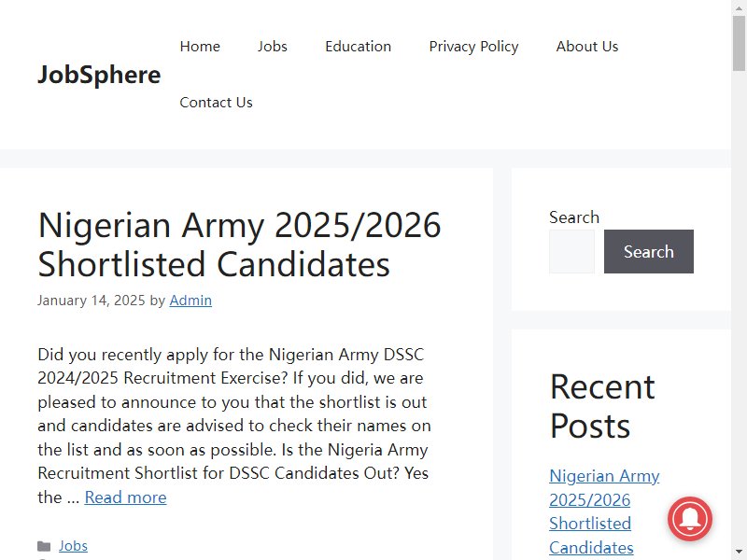
Task: Click the folder icon beside Jobs category
Action: pyautogui.click(x=44, y=546)
